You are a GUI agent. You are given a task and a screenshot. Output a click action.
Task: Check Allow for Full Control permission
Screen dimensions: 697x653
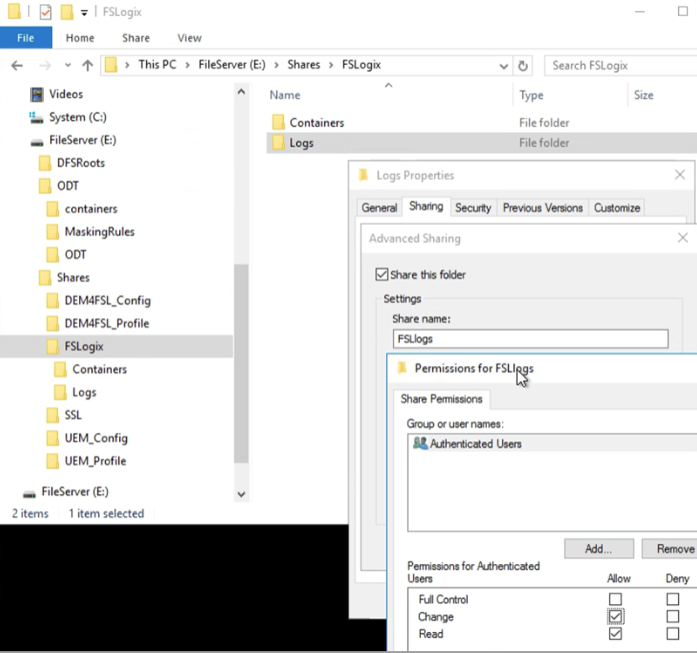615,599
